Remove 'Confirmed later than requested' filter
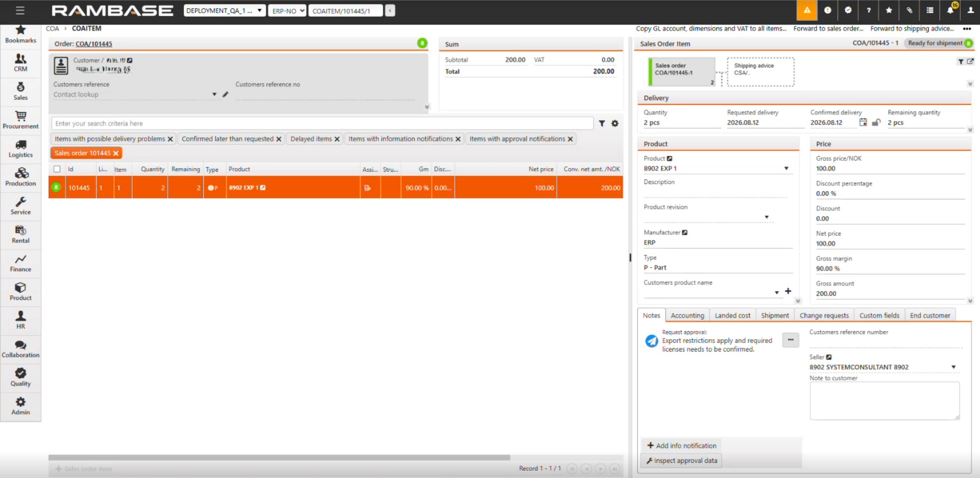Image resolution: width=980 pixels, height=478 pixels. tap(278, 139)
